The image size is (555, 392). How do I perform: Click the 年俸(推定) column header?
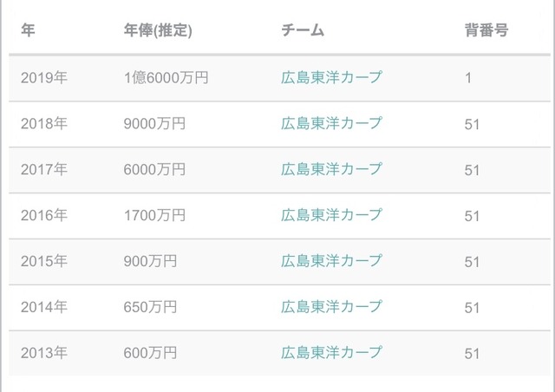(158, 30)
